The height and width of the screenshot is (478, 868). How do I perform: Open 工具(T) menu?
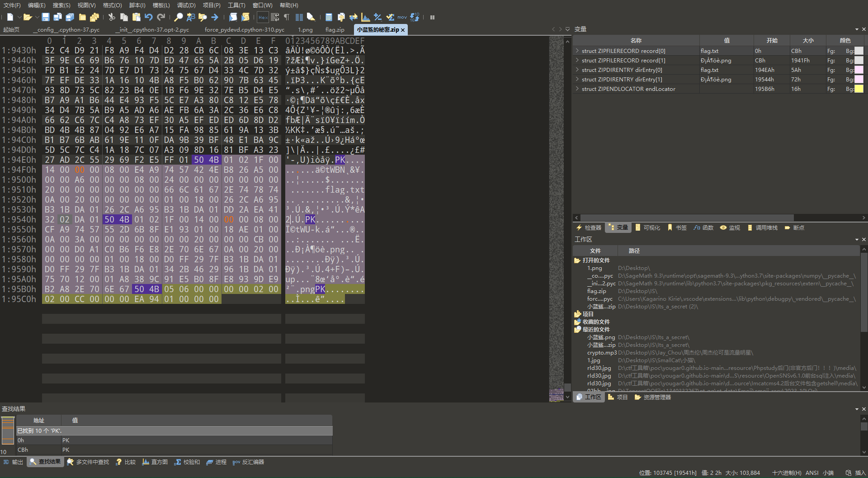pyautogui.click(x=236, y=5)
